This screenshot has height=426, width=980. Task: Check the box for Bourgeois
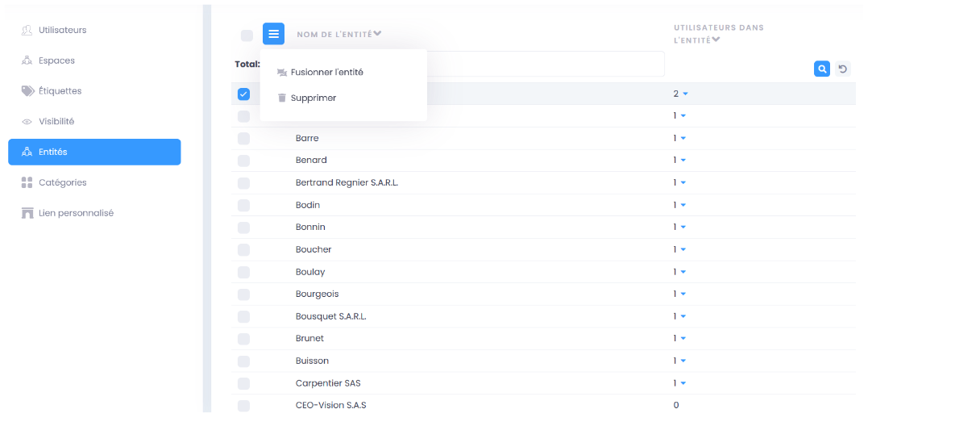pyautogui.click(x=243, y=294)
